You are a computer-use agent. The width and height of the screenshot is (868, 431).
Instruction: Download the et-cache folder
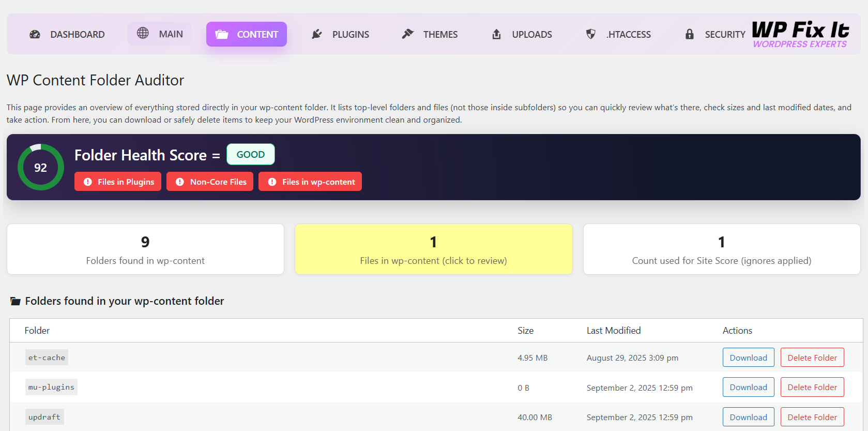coord(748,358)
